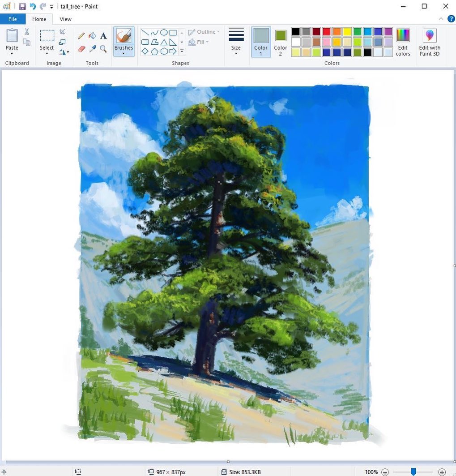
Task: Activate the Magnifier tool
Action: [x=103, y=49]
